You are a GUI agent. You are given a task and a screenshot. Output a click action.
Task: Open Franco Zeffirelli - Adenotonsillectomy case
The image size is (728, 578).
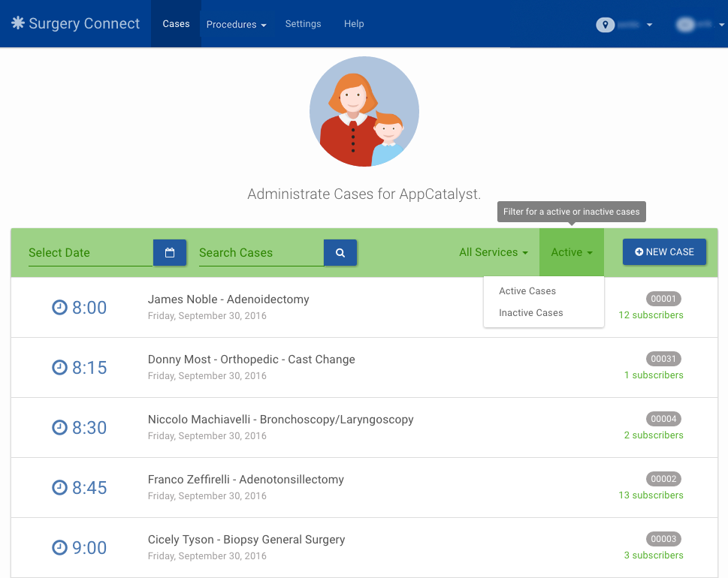point(246,480)
